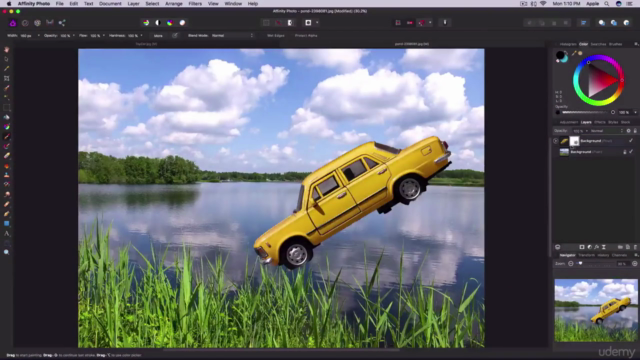Toggle visibility check of bottom Background layer
The height and width of the screenshot is (360, 640).
631,152
